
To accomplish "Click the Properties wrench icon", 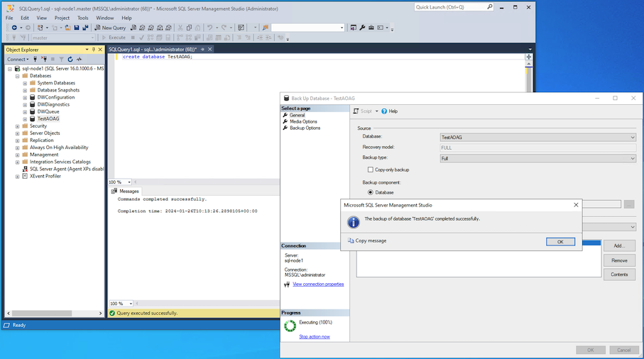I will (362, 28).
